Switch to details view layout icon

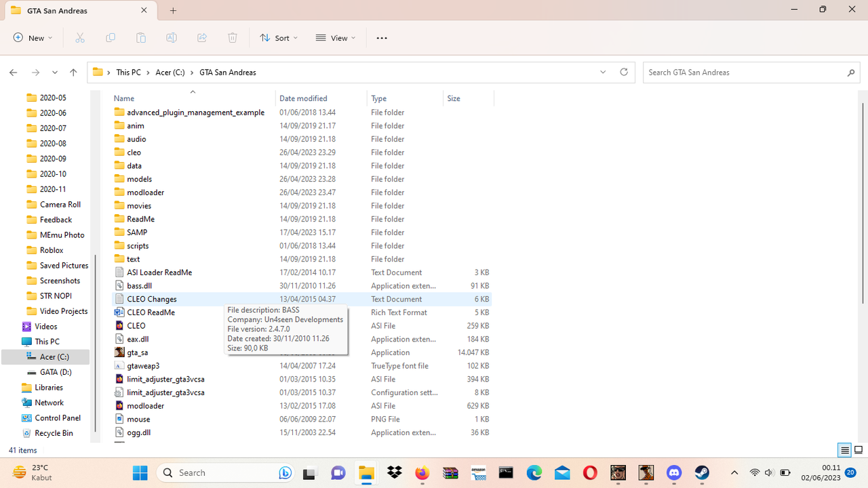coord(845,450)
